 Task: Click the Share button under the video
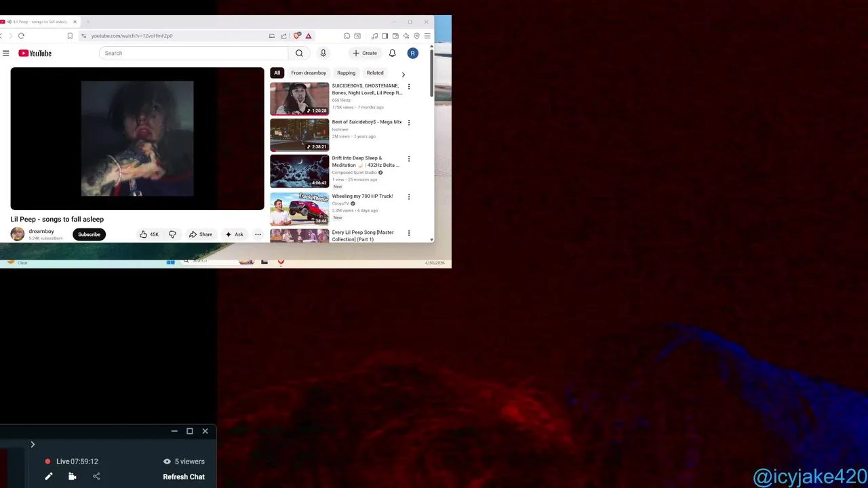tap(200, 235)
